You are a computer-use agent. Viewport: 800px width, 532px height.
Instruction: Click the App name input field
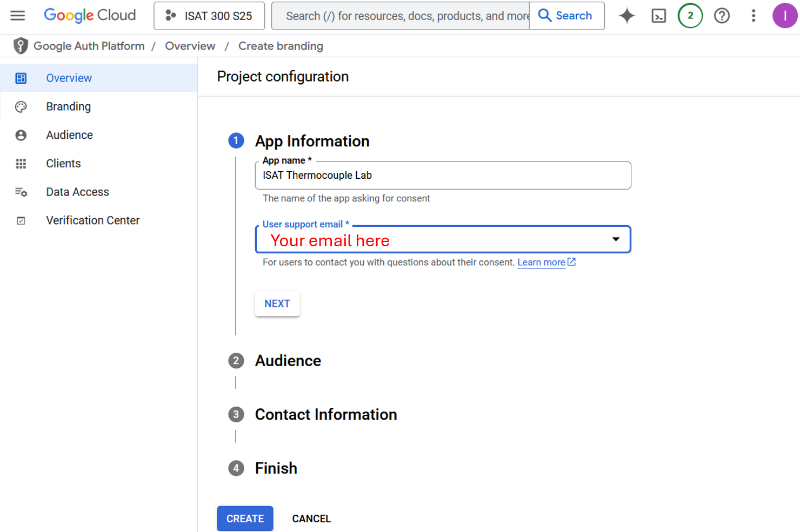pyautogui.click(x=443, y=175)
